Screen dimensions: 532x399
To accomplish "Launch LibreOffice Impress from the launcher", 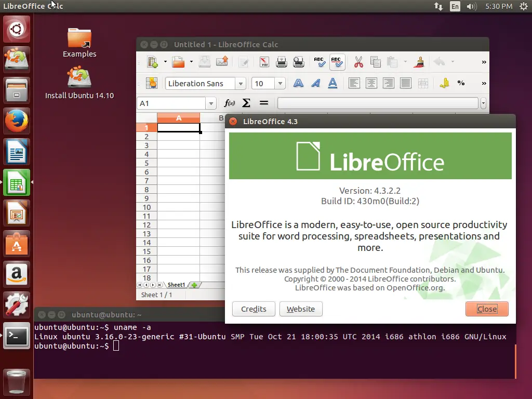I will tap(16, 213).
